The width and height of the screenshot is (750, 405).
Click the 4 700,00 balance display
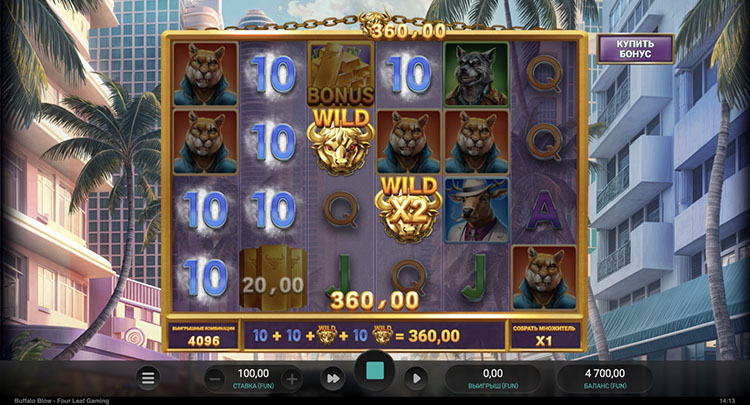[605, 378]
